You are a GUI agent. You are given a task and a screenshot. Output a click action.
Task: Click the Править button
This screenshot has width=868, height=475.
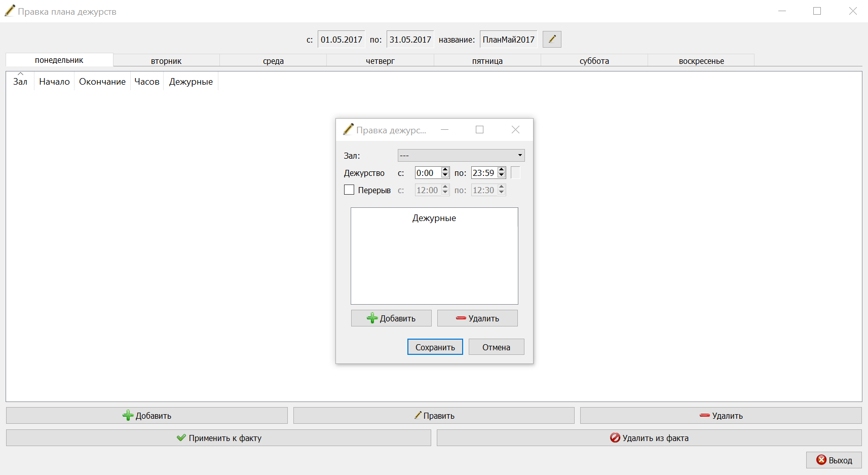tap(434, 416)
